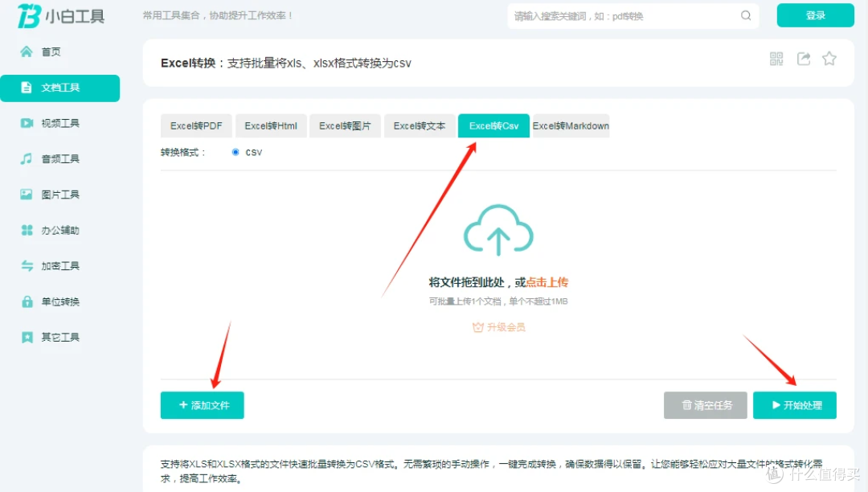This screenshot has height=492, width=868.
Task: Click the 清空任务 button
Action: click(706, 405)
